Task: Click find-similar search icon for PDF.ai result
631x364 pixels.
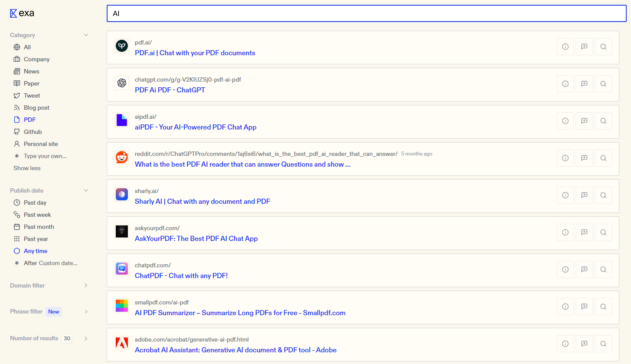Action: pos(603,47)
